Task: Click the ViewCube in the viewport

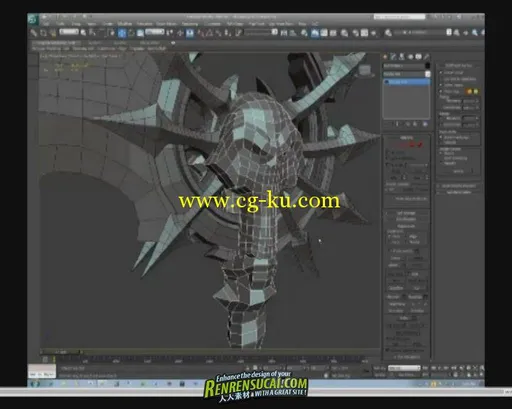Action: (x=364, y=70)
